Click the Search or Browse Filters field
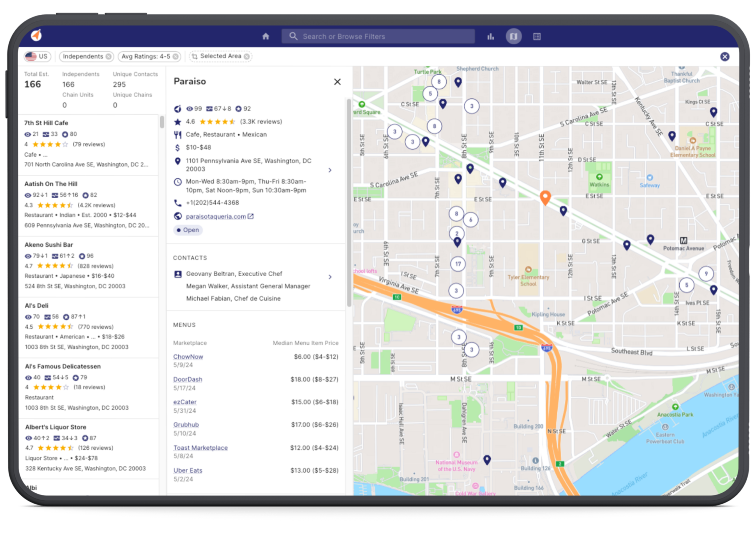The height and width of the screenshot is (534, 756). tap(378, 36)
